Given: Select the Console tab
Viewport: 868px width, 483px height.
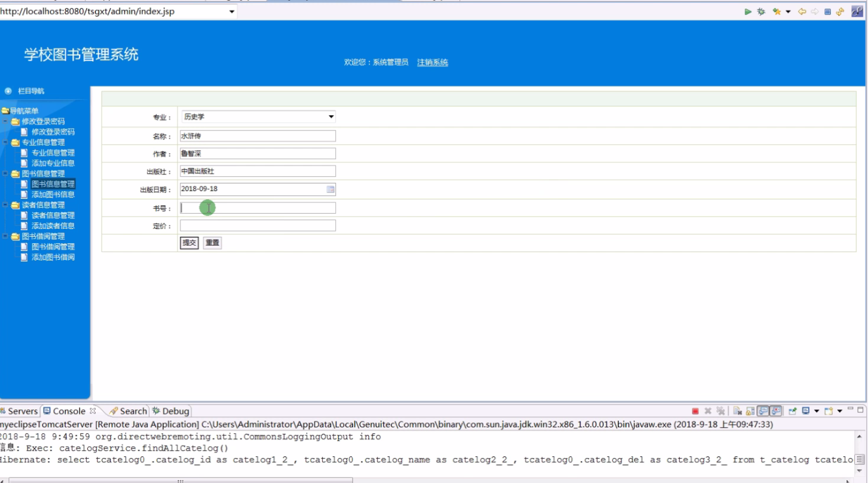Looking at the screenshot, I should click(x=68, y=411).
